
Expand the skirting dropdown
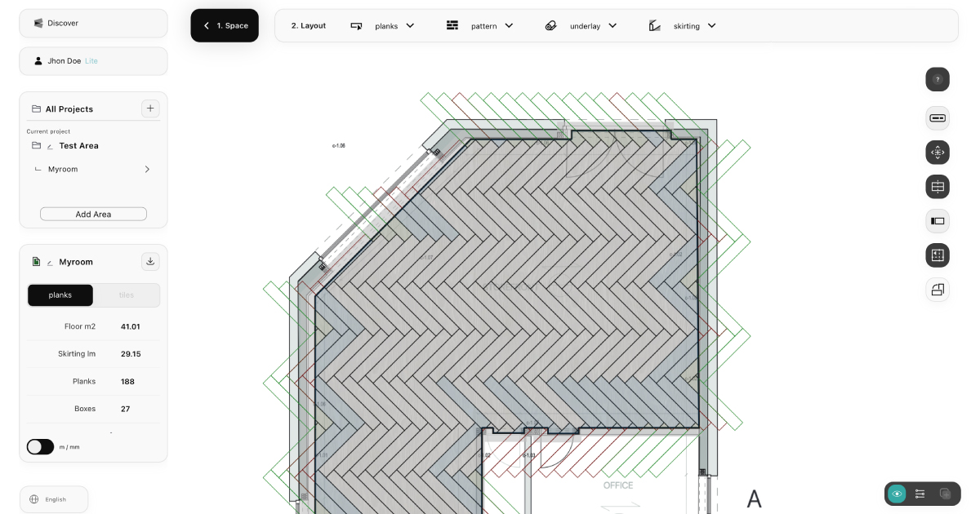click(x=683, y=26)
